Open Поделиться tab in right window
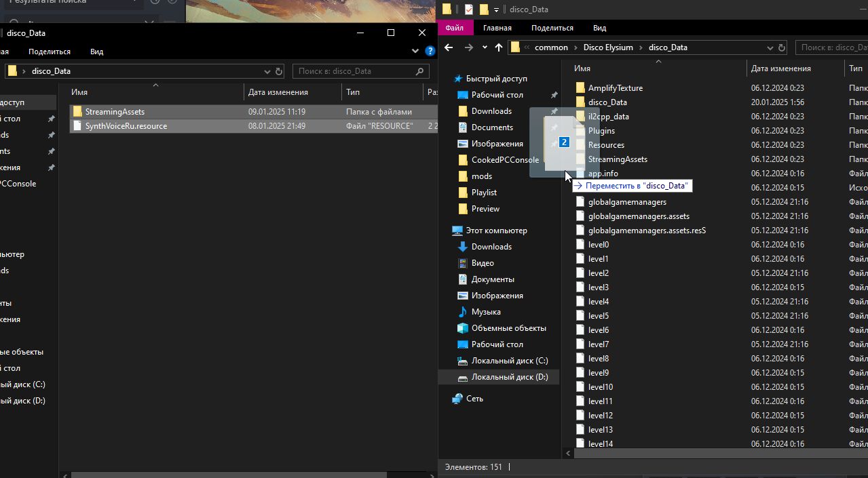Viewport: 868px width, 478px height. [552, 28]
